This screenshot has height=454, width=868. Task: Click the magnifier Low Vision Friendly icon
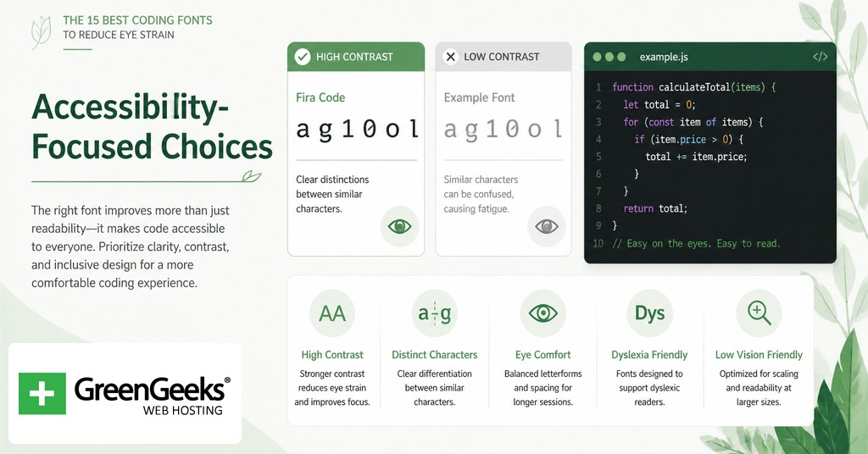759,313
